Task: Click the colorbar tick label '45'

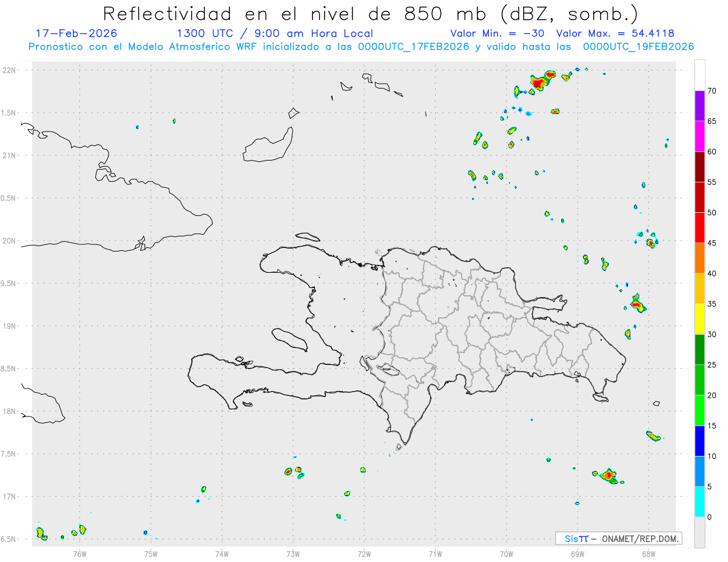Action: [712, 243]
